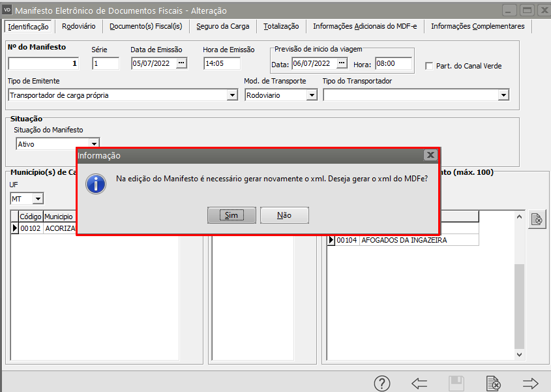Click the Previsão Hora field 08:00
551x392 pixels.
pyautogui.click(x=393, y=64)
